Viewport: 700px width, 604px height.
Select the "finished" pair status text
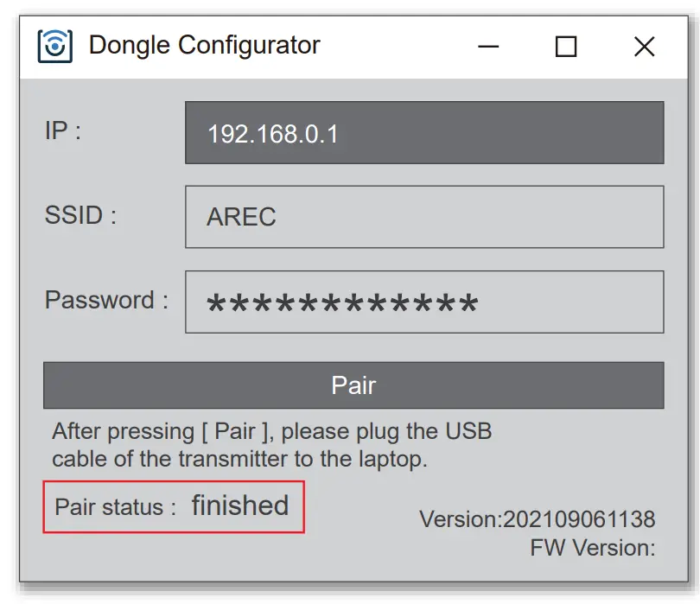click(240, 505)
